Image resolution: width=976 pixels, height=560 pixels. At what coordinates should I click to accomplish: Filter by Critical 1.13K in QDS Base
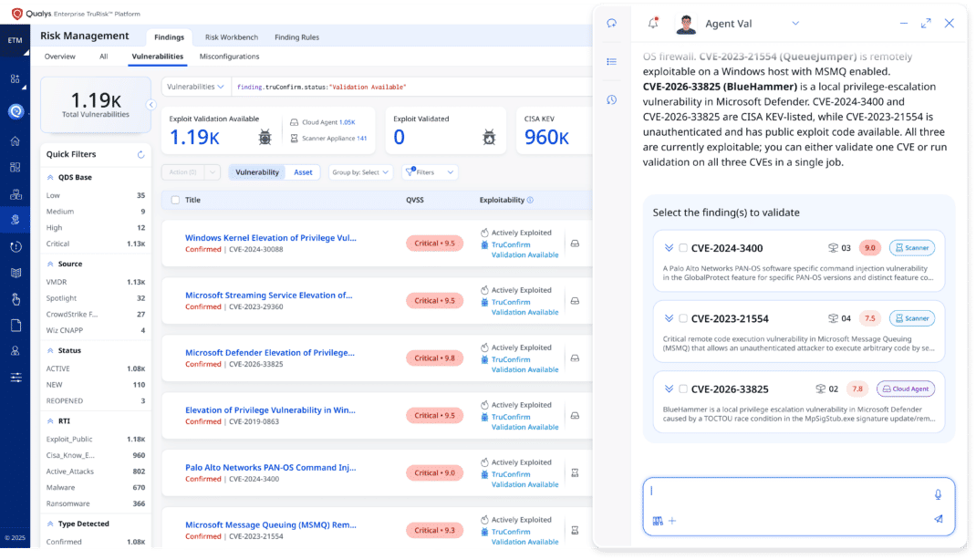coord(95,244)
